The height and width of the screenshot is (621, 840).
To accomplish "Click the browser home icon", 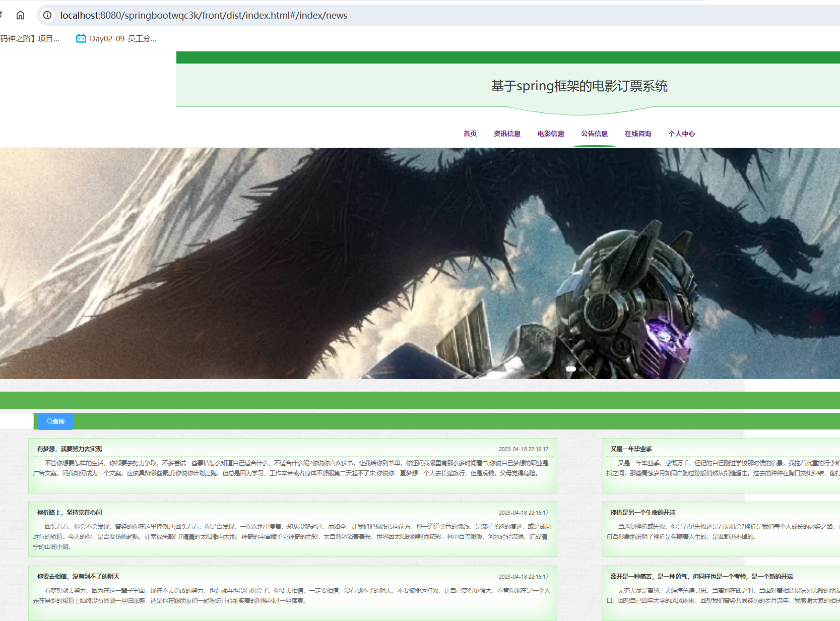I will pyautogui.click(x=20, y=15).
